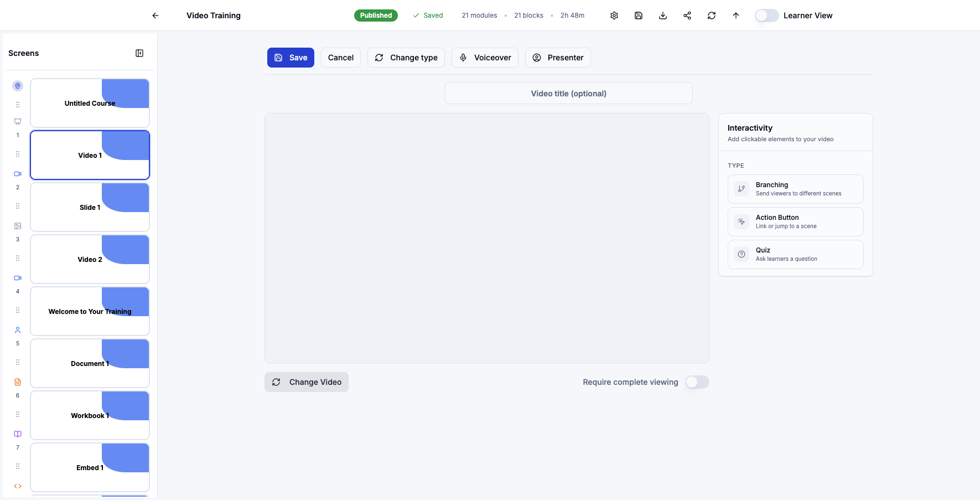
Task: Open the Voiceover tool
Action: coord(485,57)
